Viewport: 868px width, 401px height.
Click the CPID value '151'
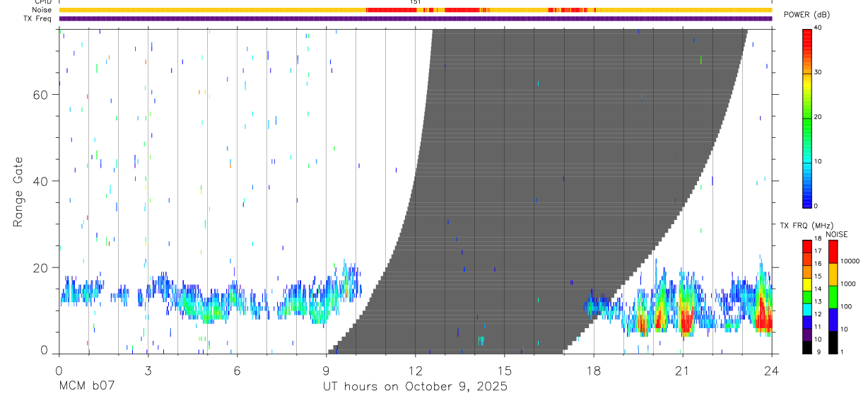point(416,2)
